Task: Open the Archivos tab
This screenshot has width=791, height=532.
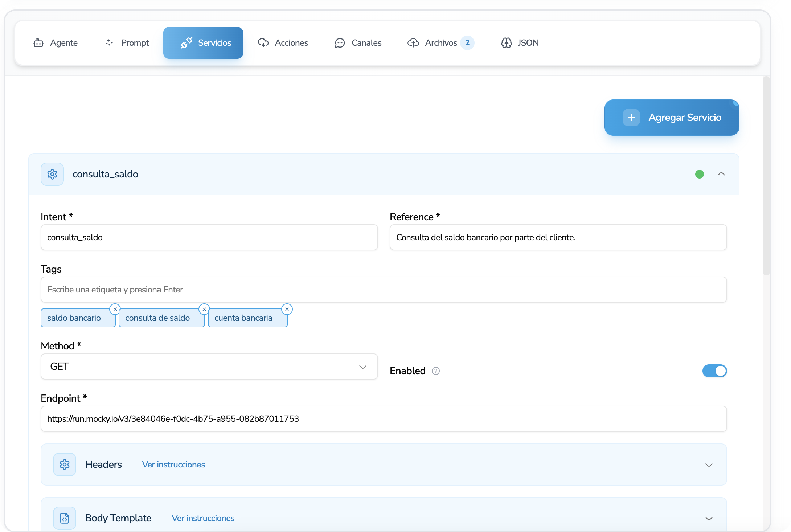Action: pos(440,43)
